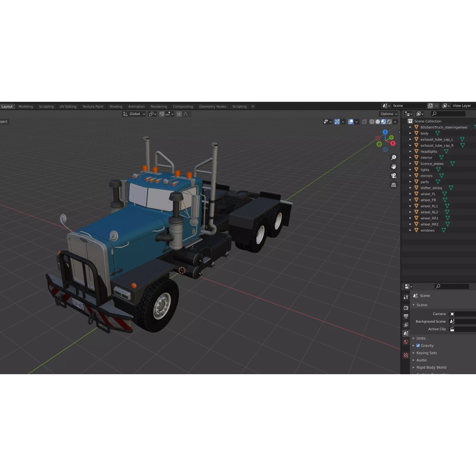The image size is (476, 476).
Task: Expand the wheel_RL1 object in outliner
Action: [x=410, y=206]
